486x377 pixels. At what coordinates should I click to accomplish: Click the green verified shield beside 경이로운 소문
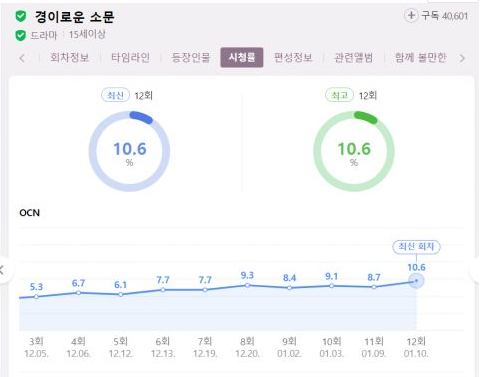point(21,16)
